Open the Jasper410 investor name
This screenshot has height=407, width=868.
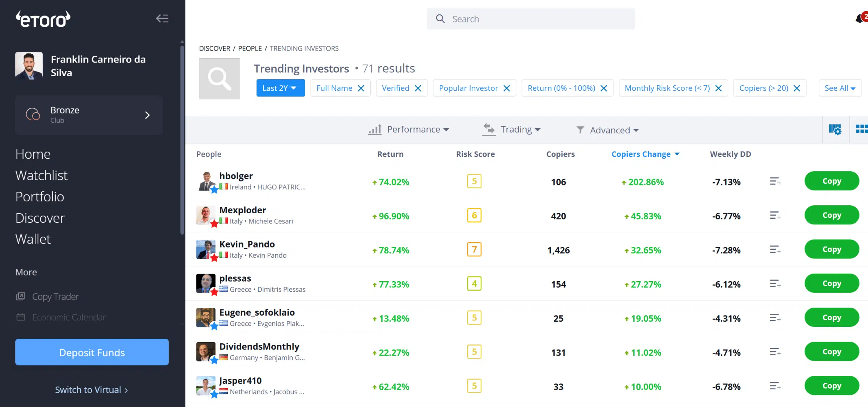(x=240, y=381)
